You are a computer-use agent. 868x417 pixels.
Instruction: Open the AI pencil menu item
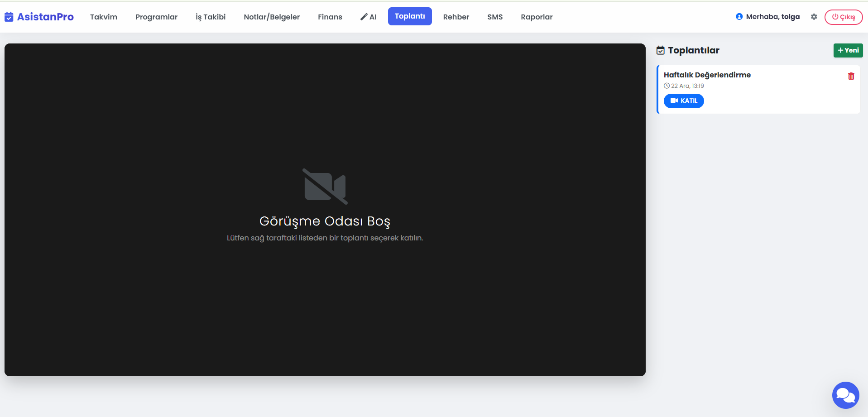(368, 17)
